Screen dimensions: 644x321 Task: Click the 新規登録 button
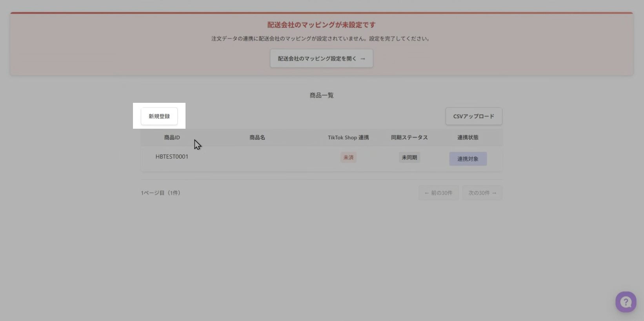(159, 116)
